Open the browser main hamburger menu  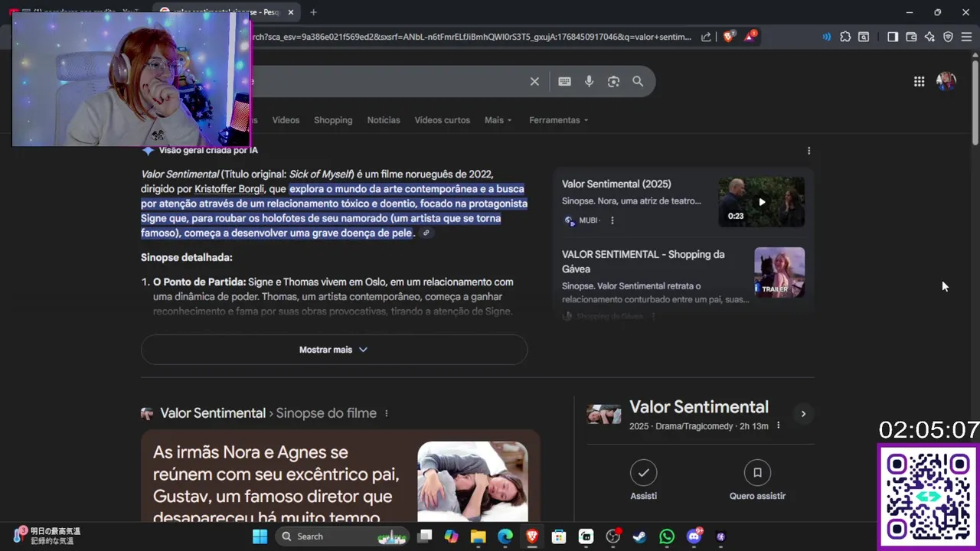966,37
